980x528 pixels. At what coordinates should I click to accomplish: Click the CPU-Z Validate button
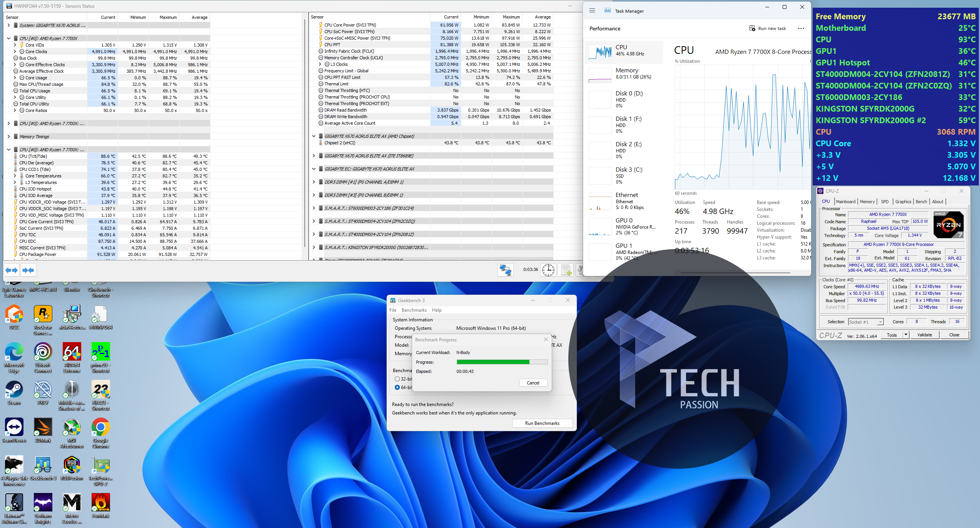click(925, 335)
